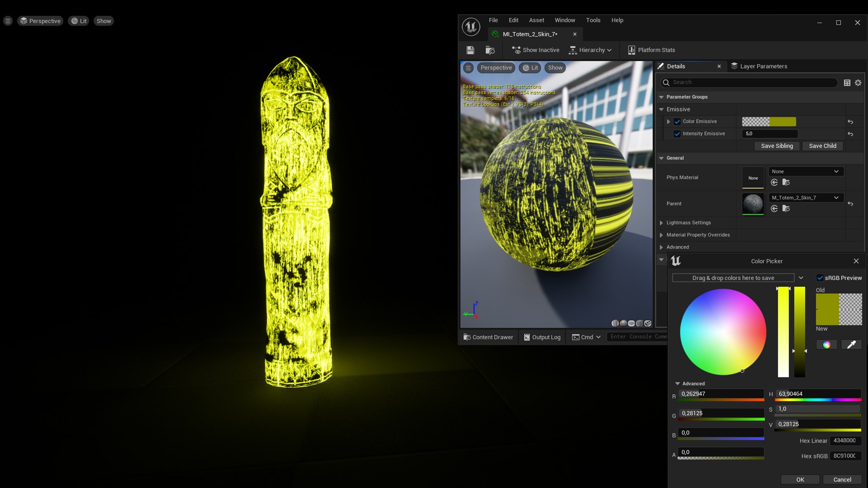This screenshot has width=868, height=488.
Task: Select plane preview mesh shape icon
Action: (x=631, y=324)
